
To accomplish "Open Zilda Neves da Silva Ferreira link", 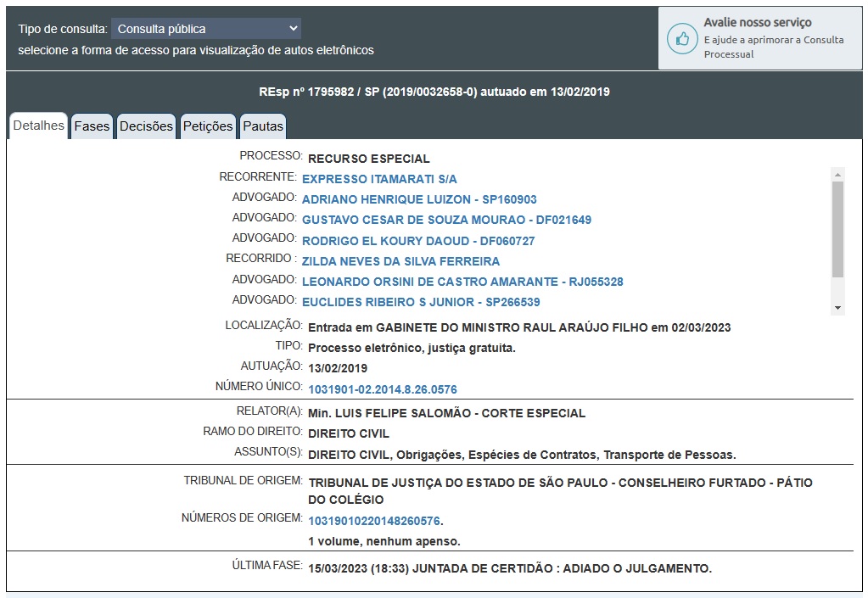I will 400,261.
